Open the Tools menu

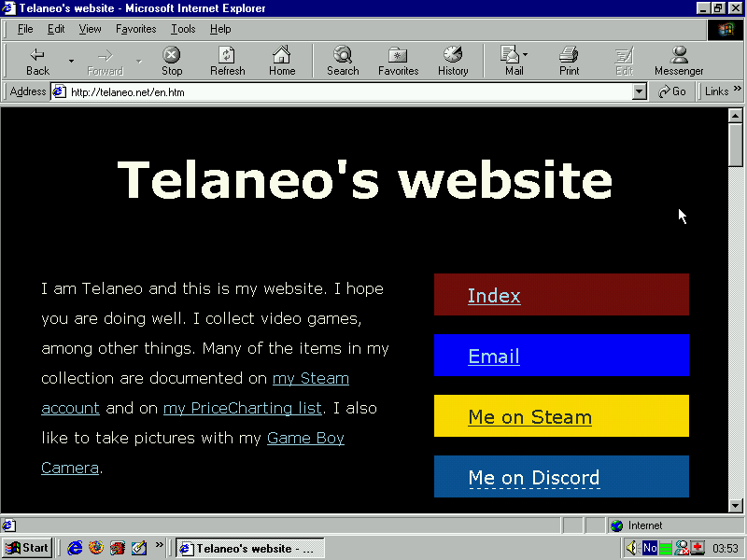pyautogui.click(x=183, y=29)
